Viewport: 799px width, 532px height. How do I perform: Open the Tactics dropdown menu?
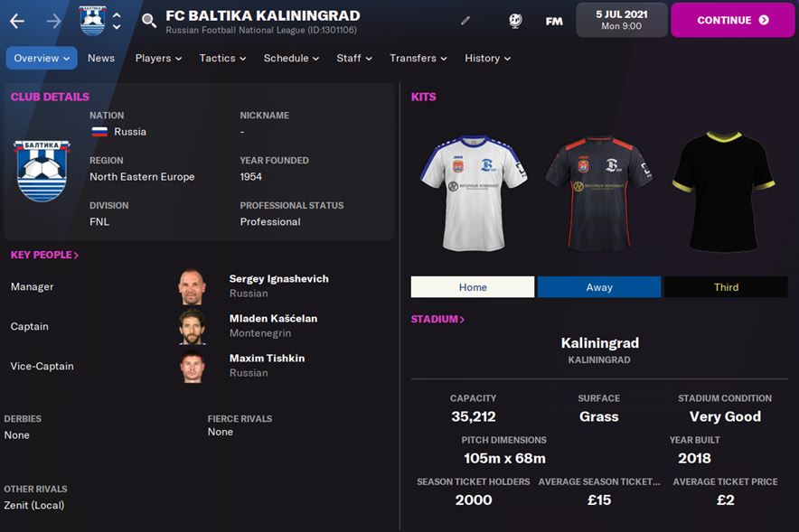coord(222,58)
